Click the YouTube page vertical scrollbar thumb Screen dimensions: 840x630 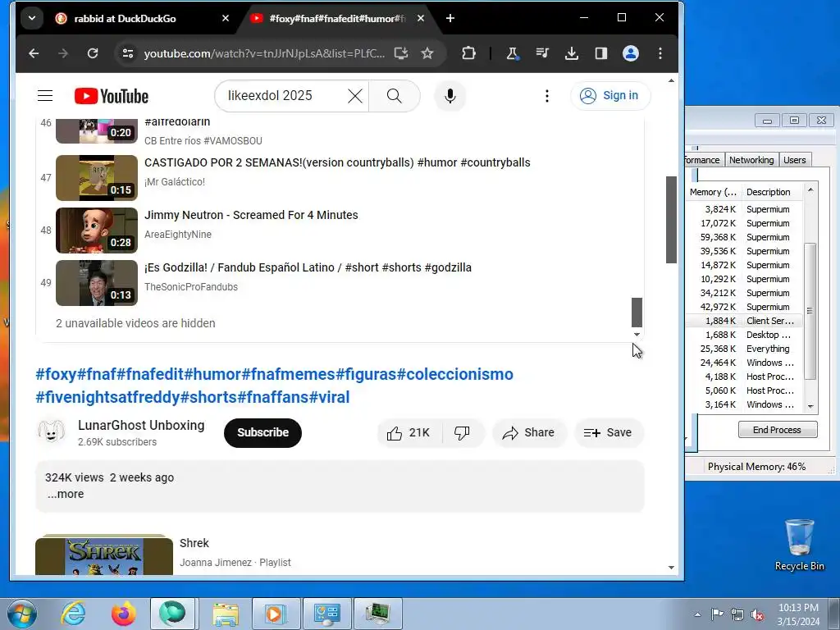(x=671, y=220)
